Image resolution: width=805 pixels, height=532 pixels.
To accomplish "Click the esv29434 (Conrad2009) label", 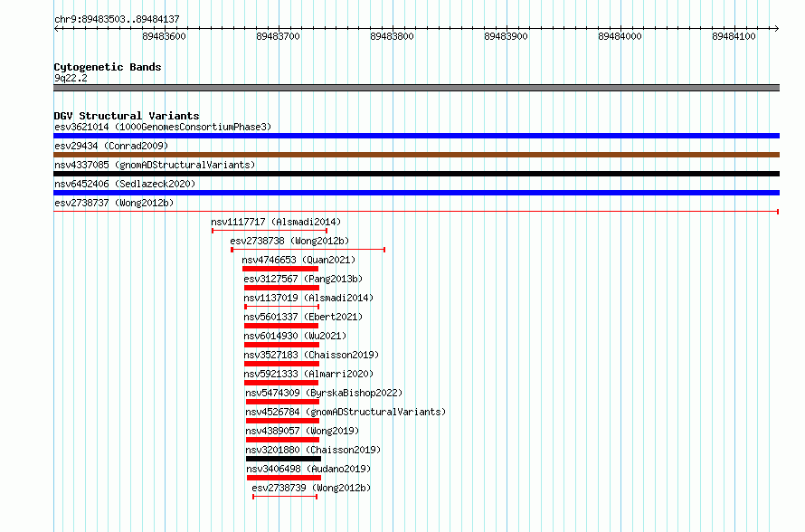I will tap(111, 146).
